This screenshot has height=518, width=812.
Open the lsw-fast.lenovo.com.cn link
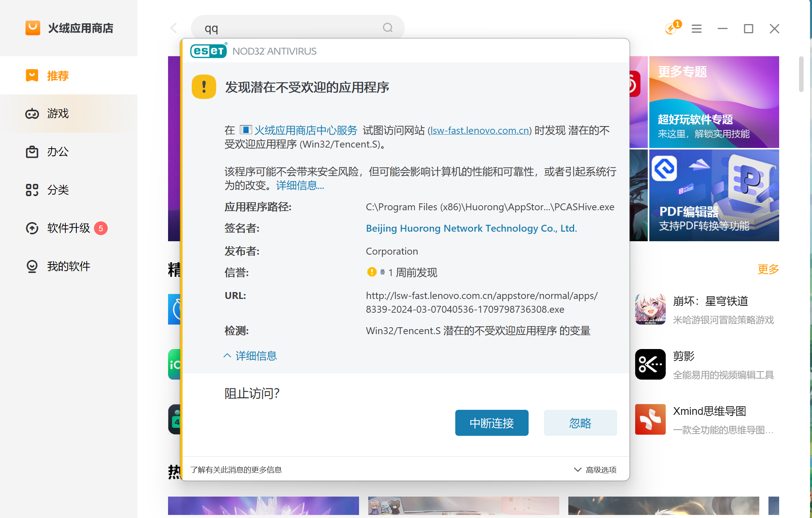click(x=479, y=130)
